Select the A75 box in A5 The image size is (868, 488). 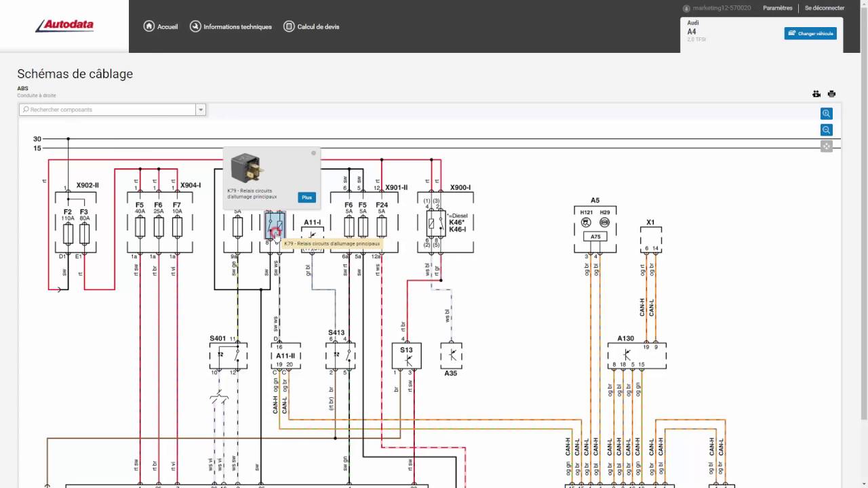coord(595,237)
